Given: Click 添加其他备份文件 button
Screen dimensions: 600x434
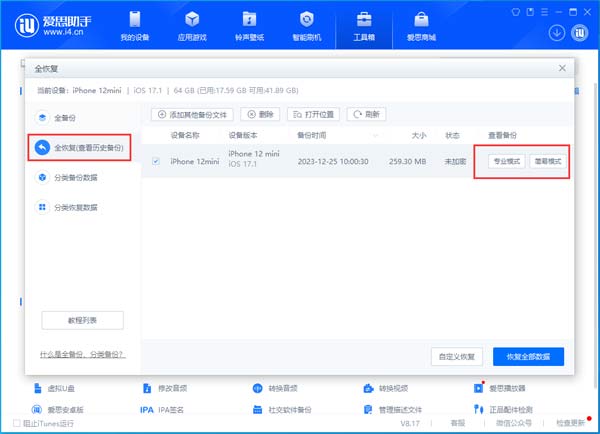Looking at the screenshot, I should coord(192,114).
